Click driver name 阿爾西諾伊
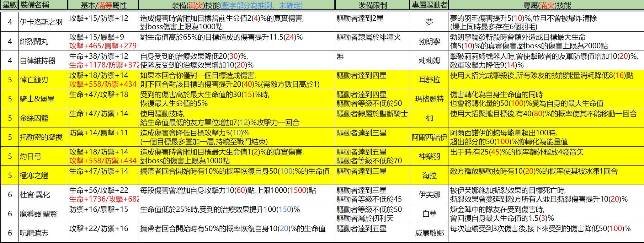 (x=429, y=137)
